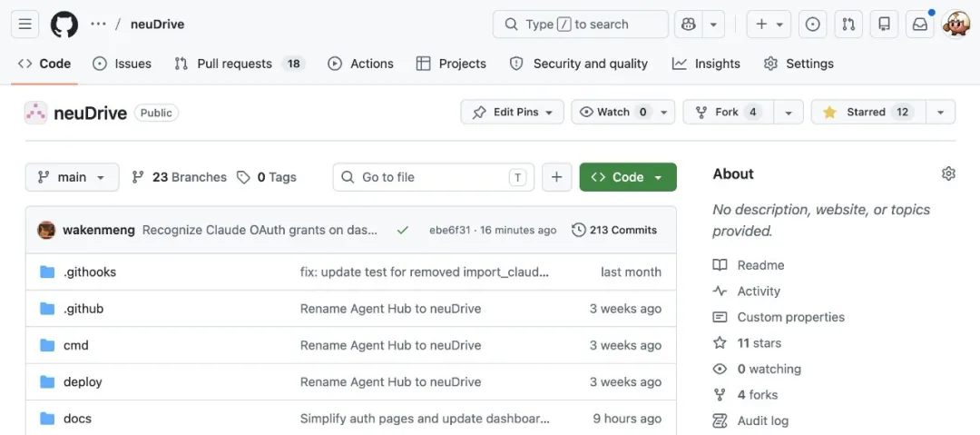Open wakenmeng author link
Viewport: 980px width, 435px height.
99,230
